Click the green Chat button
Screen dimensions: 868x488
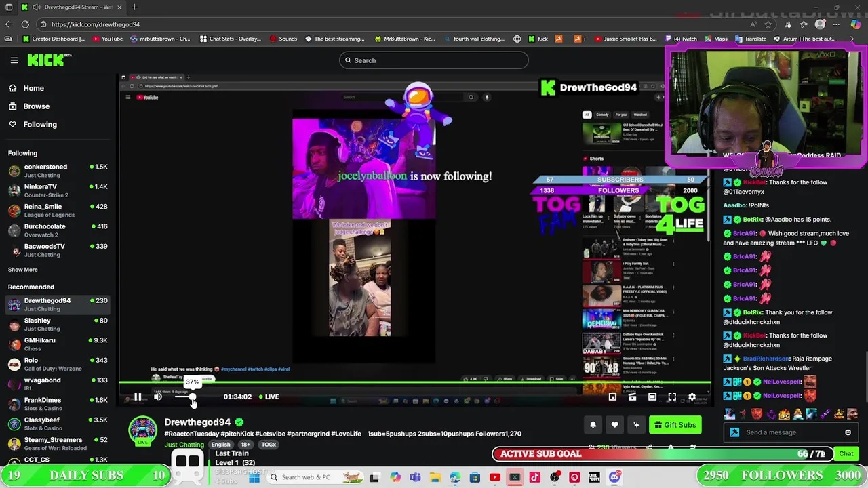[x=846, y=453]
